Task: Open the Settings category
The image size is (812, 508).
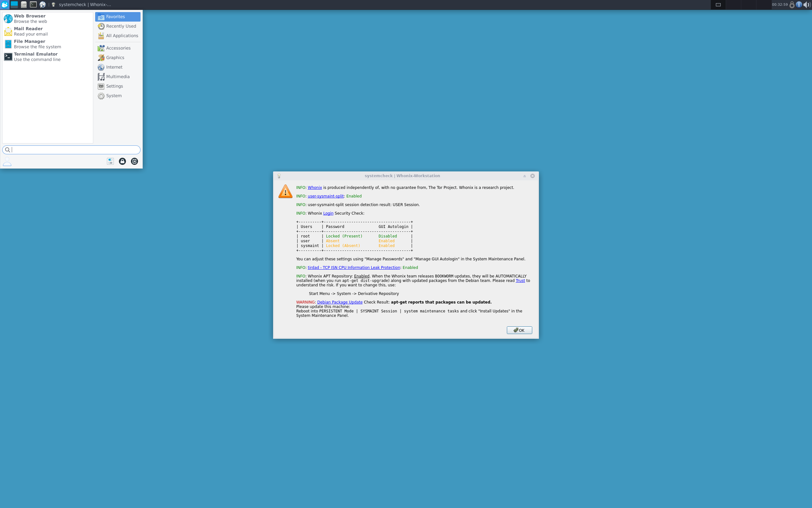Action: (x=118, y=86)
